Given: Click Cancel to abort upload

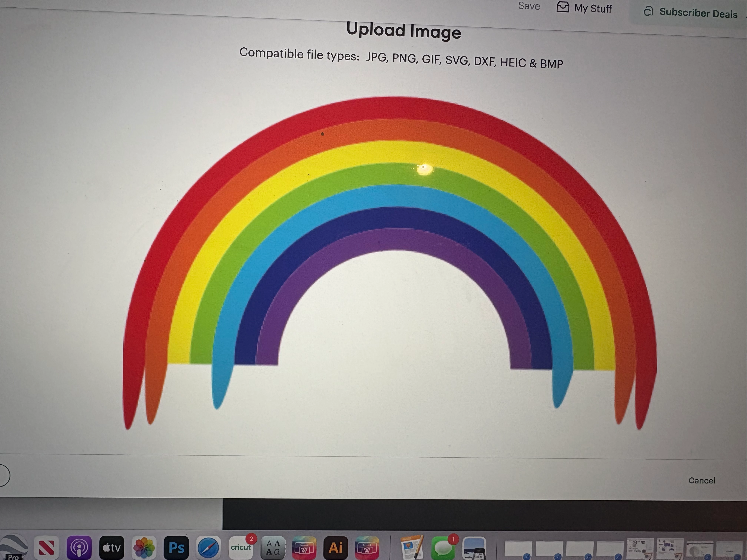Looking at the screenshot, I should tap(702, 480).
